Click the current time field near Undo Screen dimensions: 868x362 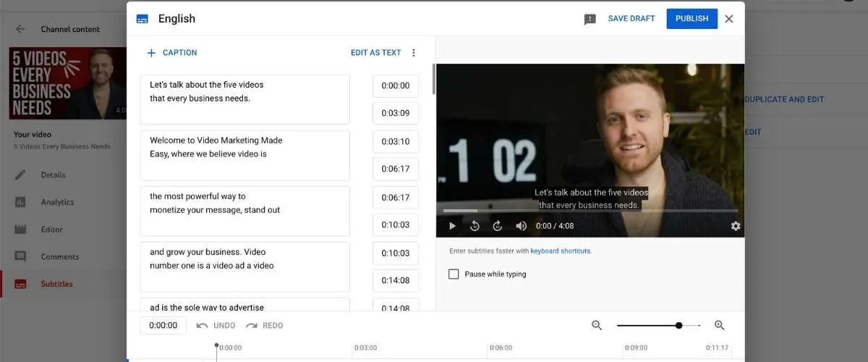163,326
